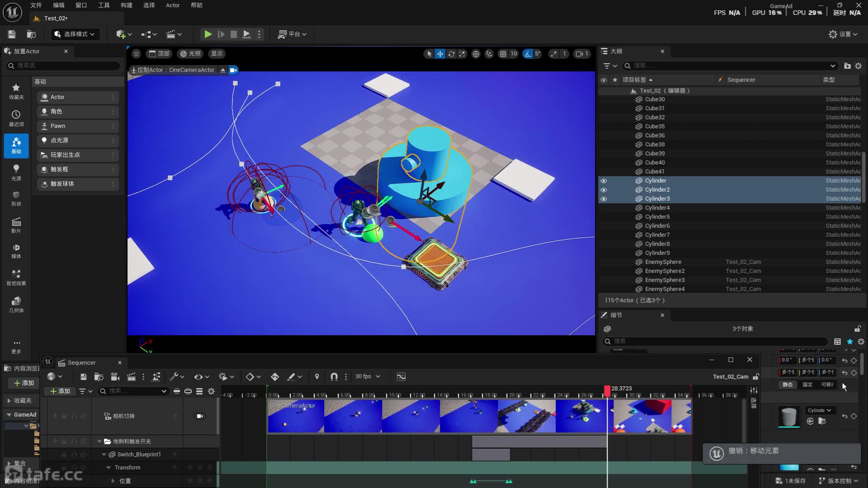
Task: Collapse the Switch_Blueprint1 track
Action: click(x=104, y=455)
